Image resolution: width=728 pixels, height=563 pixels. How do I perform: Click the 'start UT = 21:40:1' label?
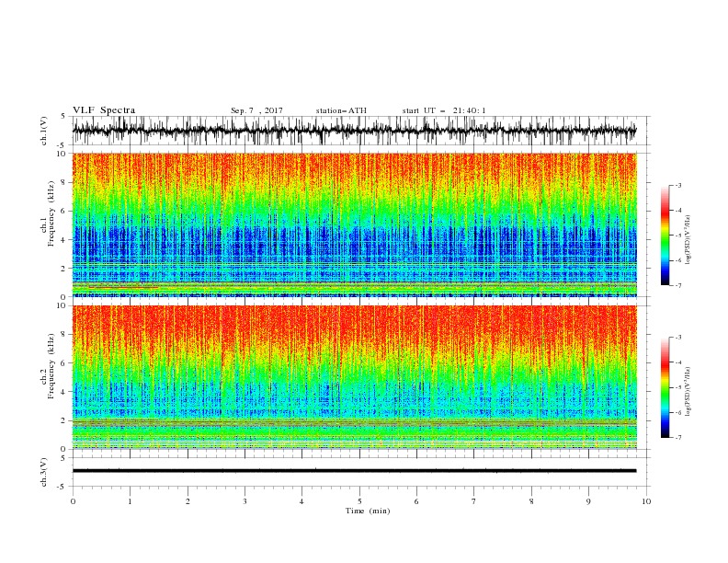(x=444, y=110)
